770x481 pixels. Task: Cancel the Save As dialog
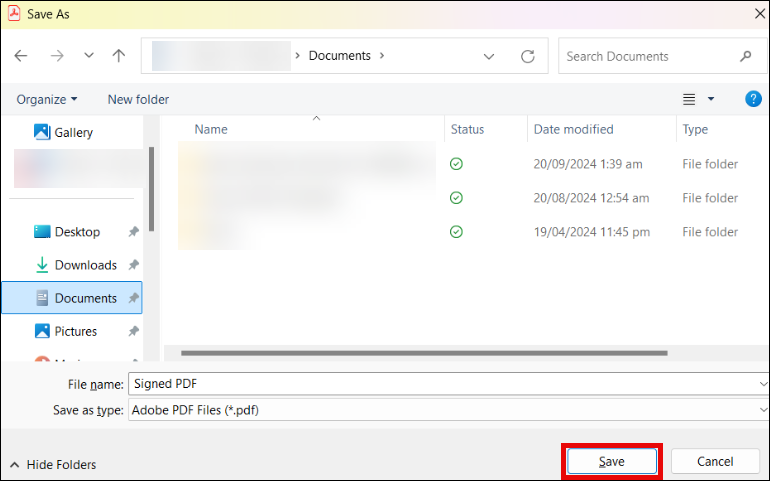[715, 461]
